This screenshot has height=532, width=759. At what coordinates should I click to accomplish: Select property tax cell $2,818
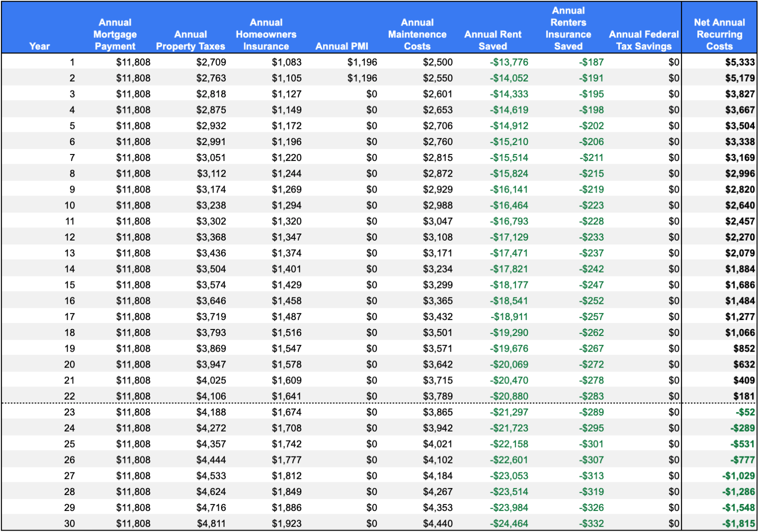211,94
